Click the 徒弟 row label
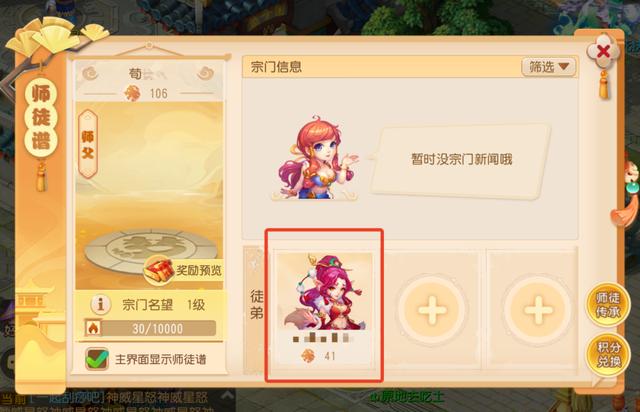The height and width of the screenshot is (412, 640). pos(257,305)
